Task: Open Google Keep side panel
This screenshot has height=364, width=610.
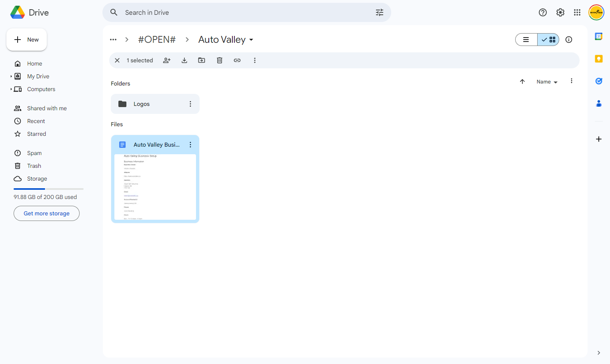Action: coord(599,59)
